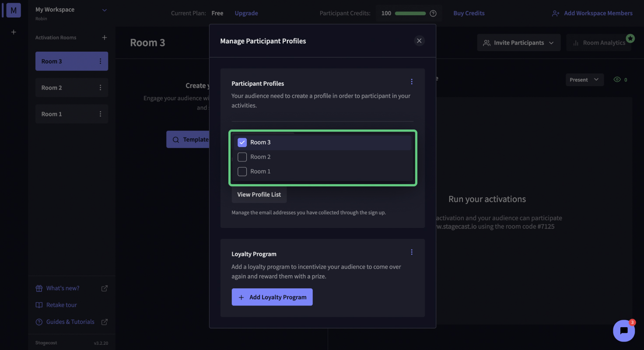Open the Loyalty Program three-dot menu
The height and width of the screenshot is (350, 644).
(411, 252)
